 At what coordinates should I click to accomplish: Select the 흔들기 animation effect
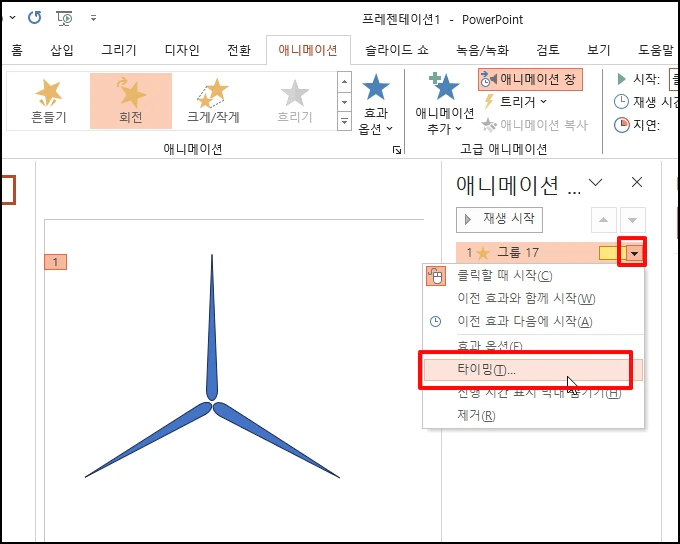tap(49, 101)
